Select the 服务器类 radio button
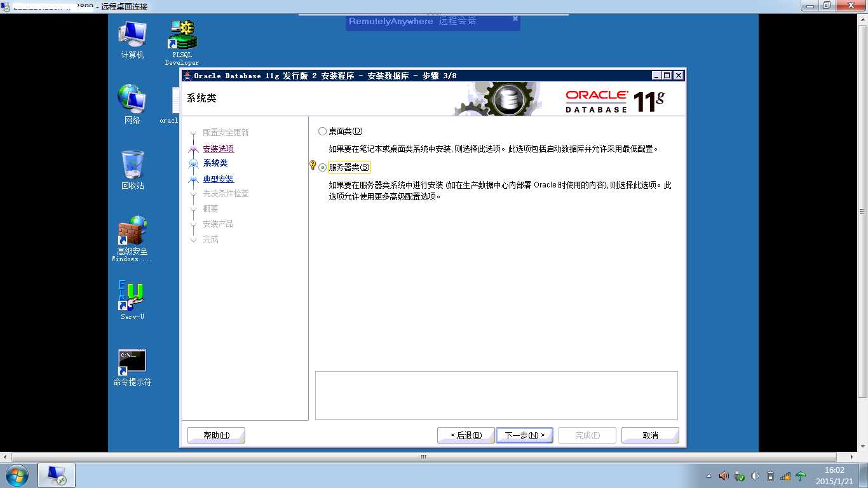 [323, 168]
